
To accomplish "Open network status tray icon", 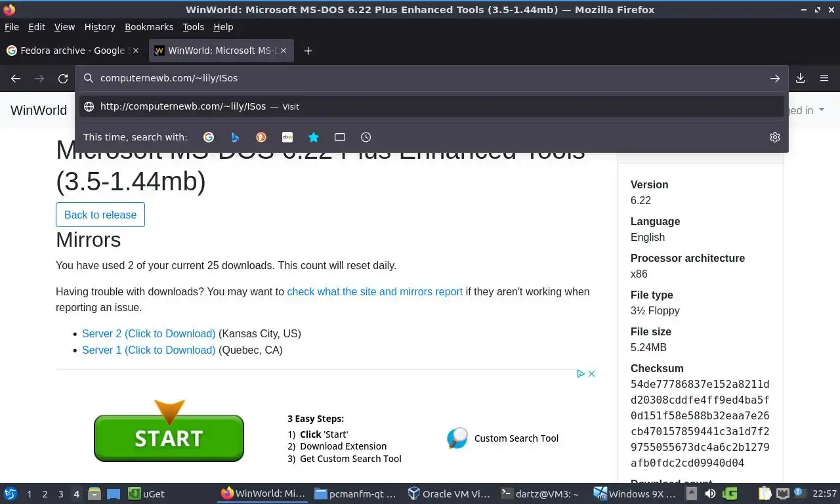I will pos(782,493).
